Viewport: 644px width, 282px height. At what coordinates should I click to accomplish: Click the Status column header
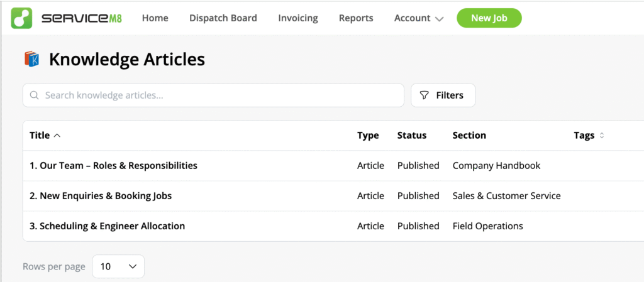[412, 135]
